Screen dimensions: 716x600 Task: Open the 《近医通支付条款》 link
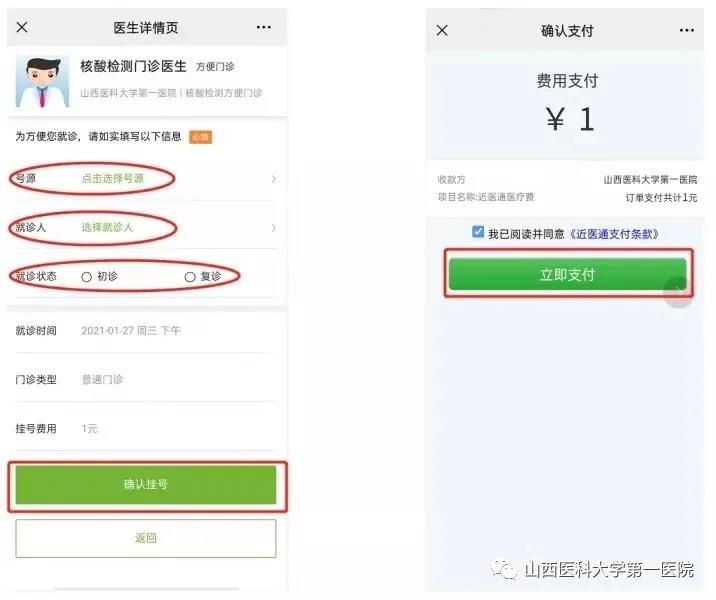point(614,234)
